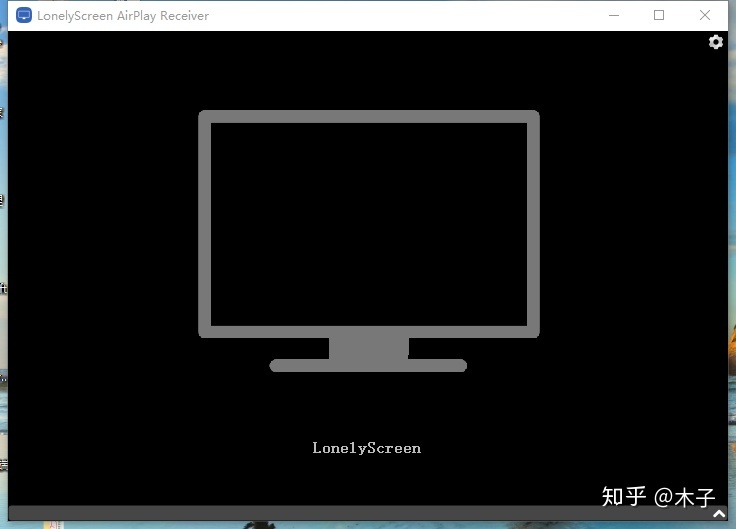Click the gray bottom bar of LonelyScreen
Viewport: 736px width, 529px height.
(368, 513)
